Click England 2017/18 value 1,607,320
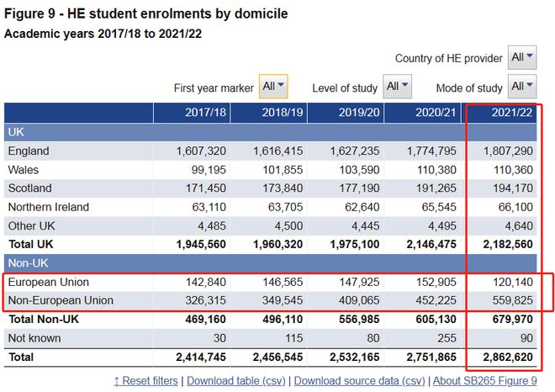Screen dimensions: 555x392 click(x=201, y=151)
